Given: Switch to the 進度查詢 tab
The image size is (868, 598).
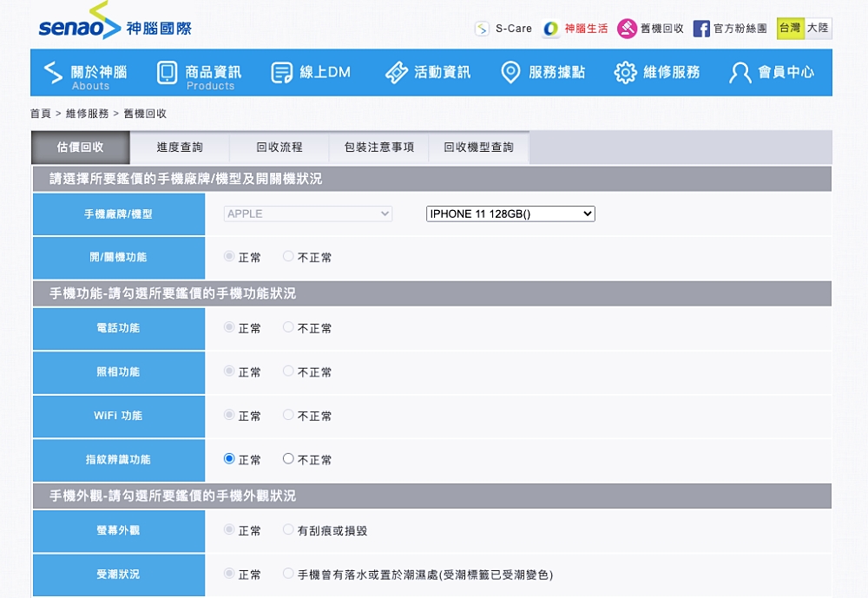Looking at the screenshot, I should [180, 148].
